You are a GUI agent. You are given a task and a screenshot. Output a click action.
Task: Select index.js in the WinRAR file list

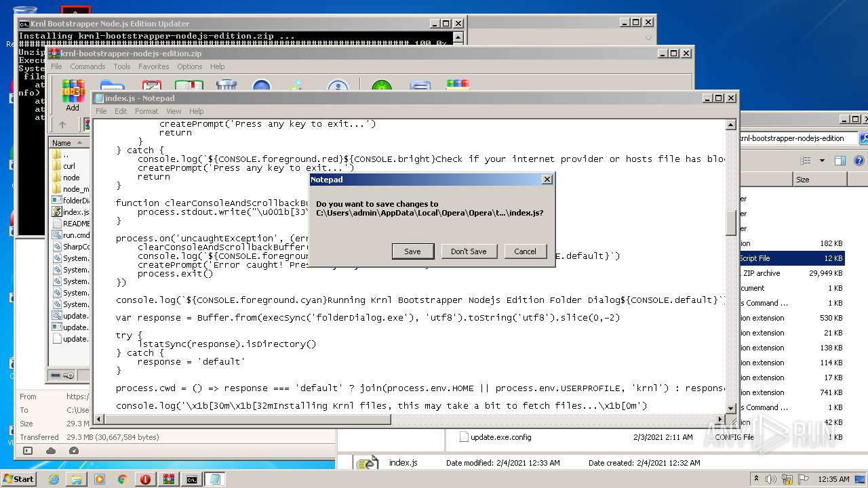71,212
